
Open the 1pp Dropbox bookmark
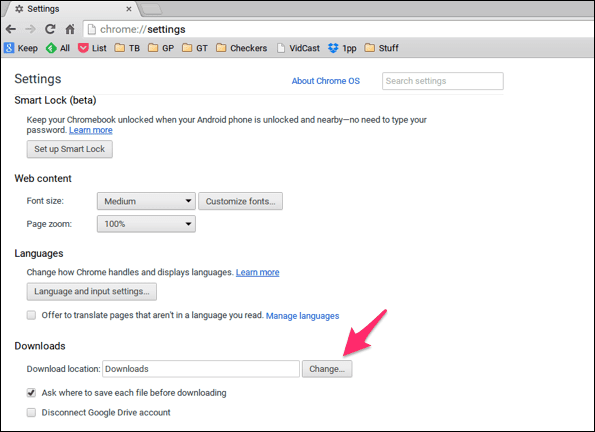[342, 48]
